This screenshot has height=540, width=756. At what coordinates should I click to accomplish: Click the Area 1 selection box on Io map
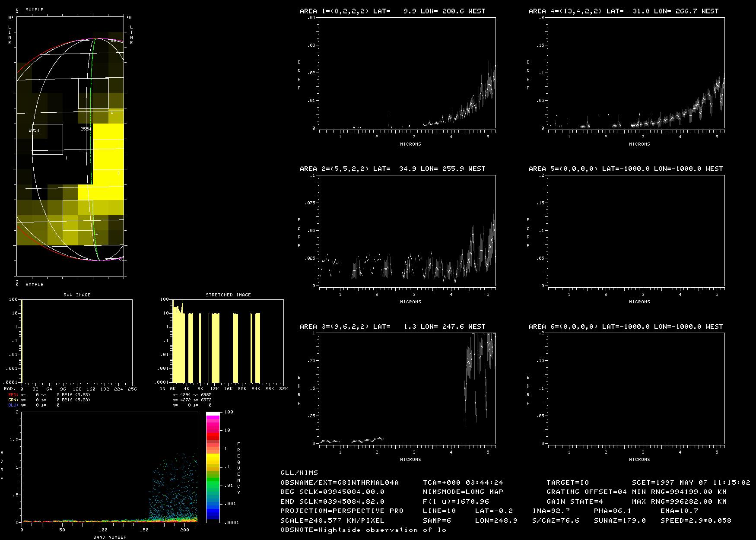pos(48,139)
